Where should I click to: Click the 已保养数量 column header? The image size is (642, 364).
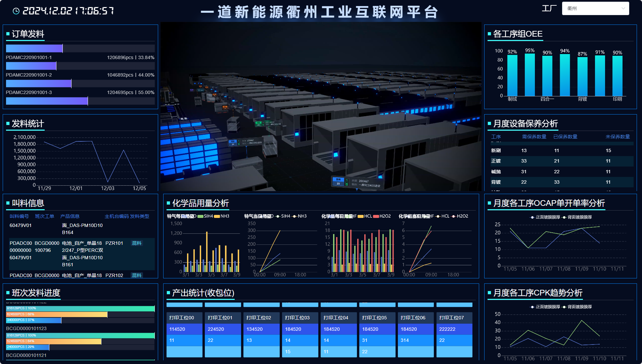tap(565, 137)
